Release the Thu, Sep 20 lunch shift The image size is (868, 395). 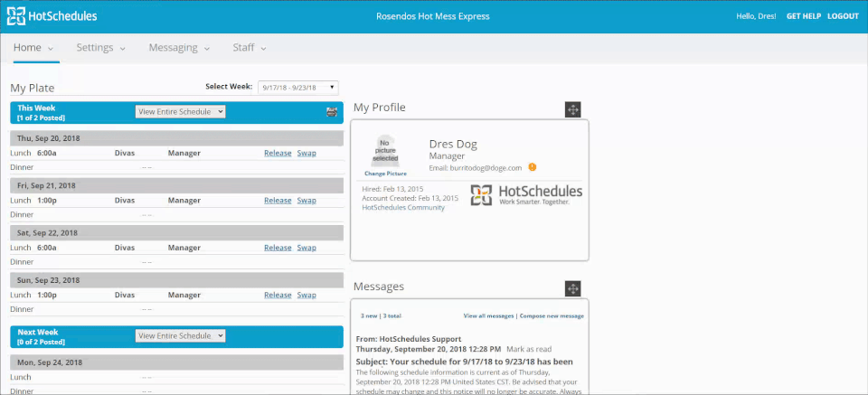click(x=278, y=154)
